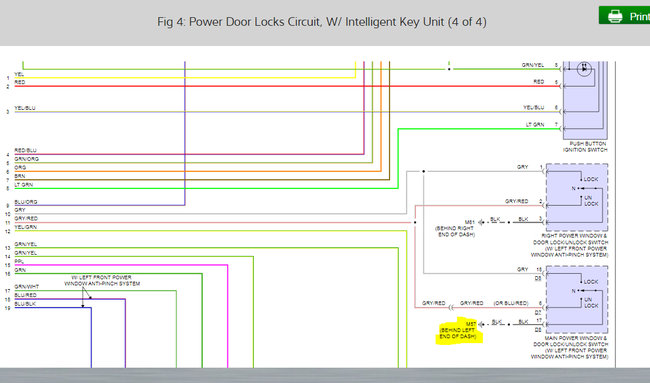Click the RED/BLU wire label

click(x=25, y=150)
